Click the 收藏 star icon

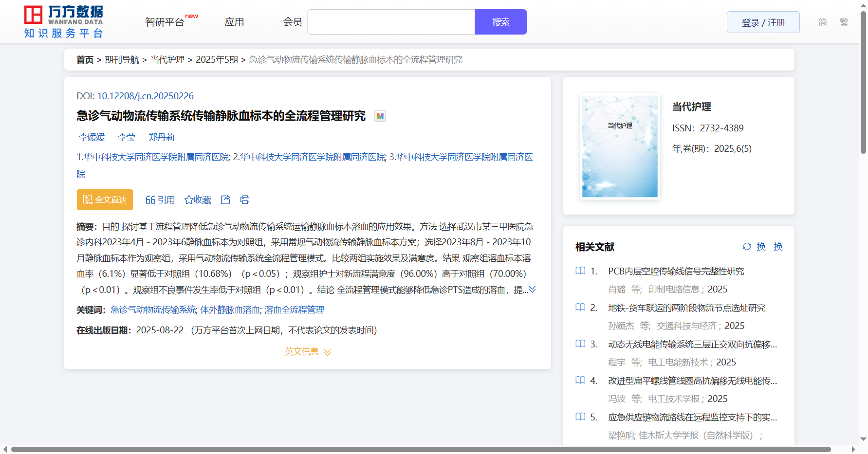coord(189,200)
